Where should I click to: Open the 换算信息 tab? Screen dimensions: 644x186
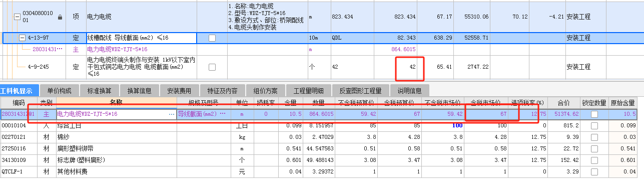140,91
